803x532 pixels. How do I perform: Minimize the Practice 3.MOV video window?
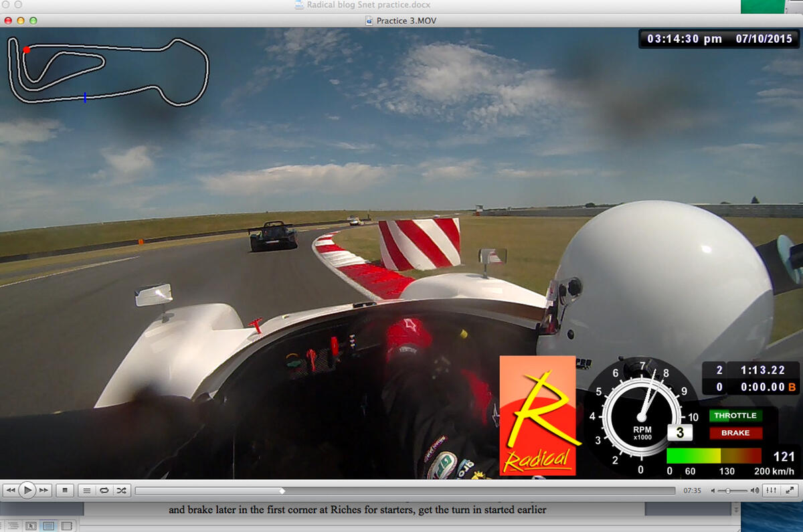pyautogui.click(x=20, y=21)
